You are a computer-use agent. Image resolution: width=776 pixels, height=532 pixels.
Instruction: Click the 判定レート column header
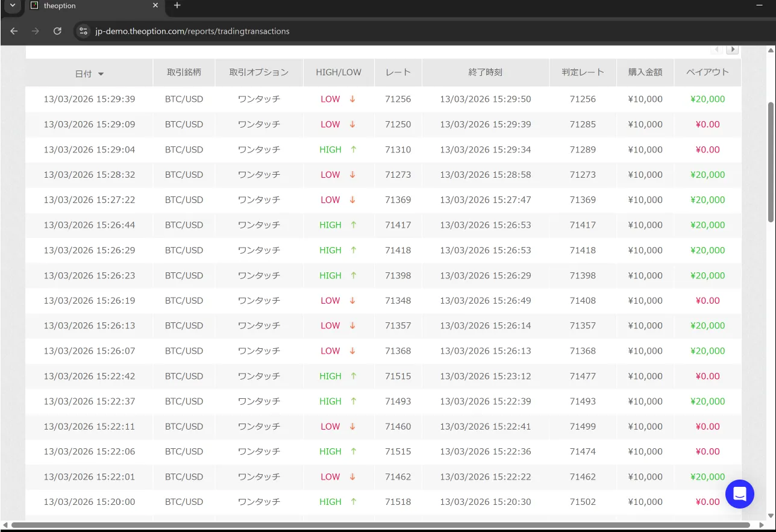(x=583, y=72)
